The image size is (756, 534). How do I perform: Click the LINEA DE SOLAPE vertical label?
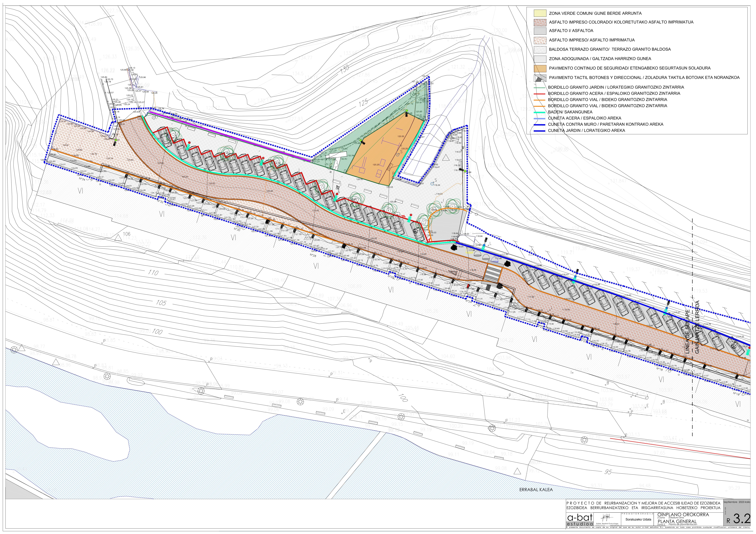pyautogui.click(x=687, y=332)
